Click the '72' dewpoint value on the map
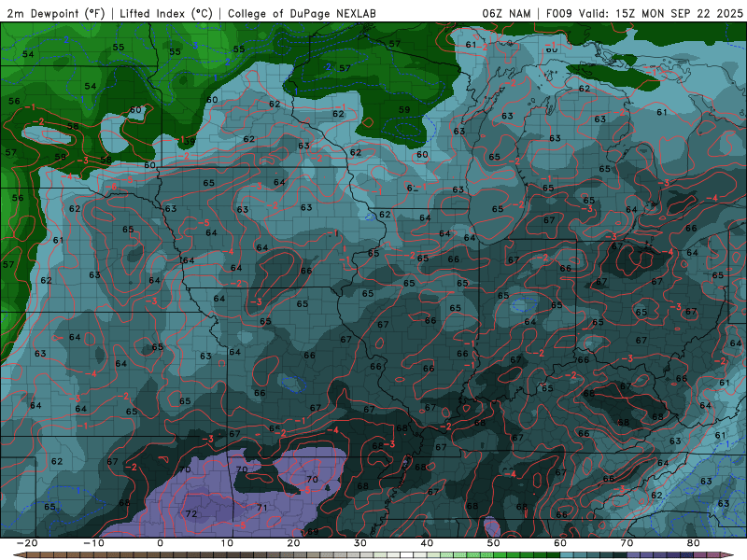Image resolution: width=747 pixels, height=560 pixels. [x=191, y=514]
